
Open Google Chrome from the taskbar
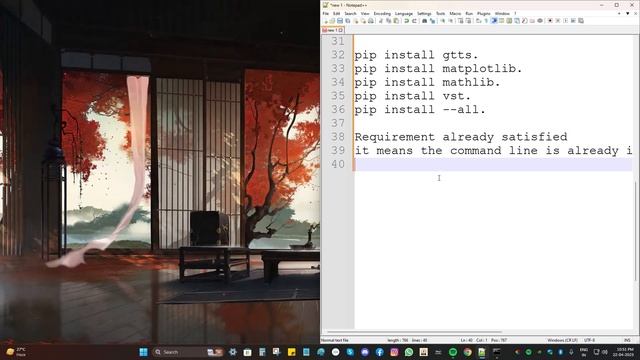pos(467,352)
